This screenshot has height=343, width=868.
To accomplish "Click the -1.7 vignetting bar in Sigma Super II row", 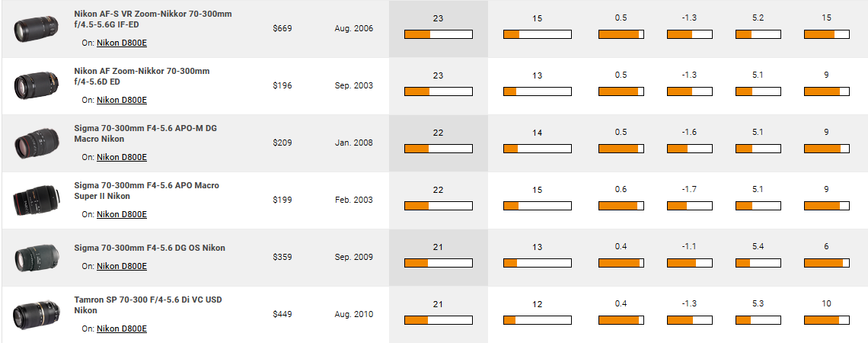I will point(689,206).
